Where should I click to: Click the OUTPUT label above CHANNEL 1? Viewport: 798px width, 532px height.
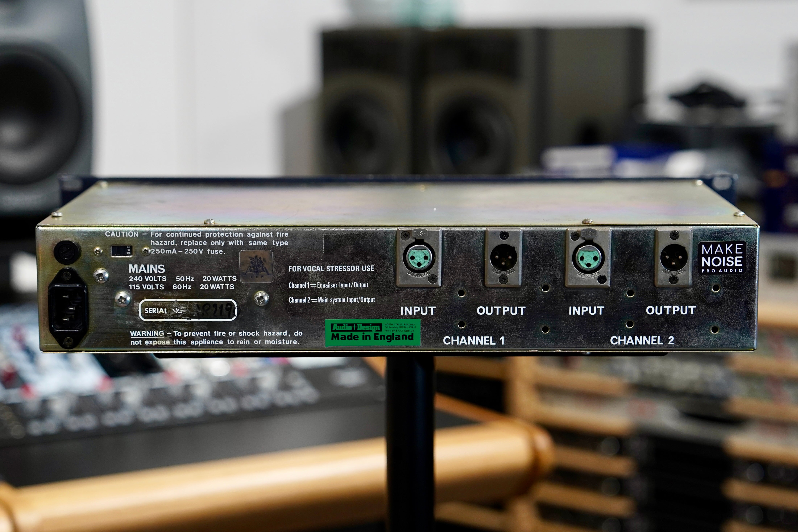coord(501,311)
